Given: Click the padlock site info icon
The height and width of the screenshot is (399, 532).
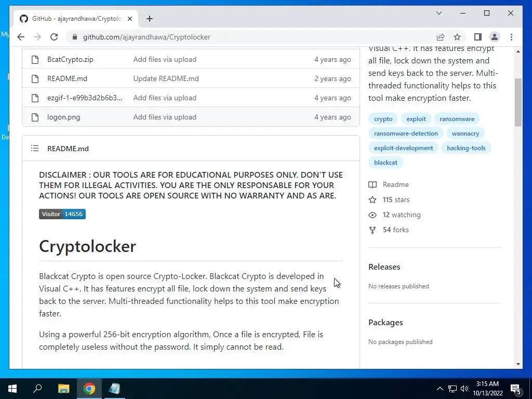Looking at the screenshot, I should [x=75, y=37].
